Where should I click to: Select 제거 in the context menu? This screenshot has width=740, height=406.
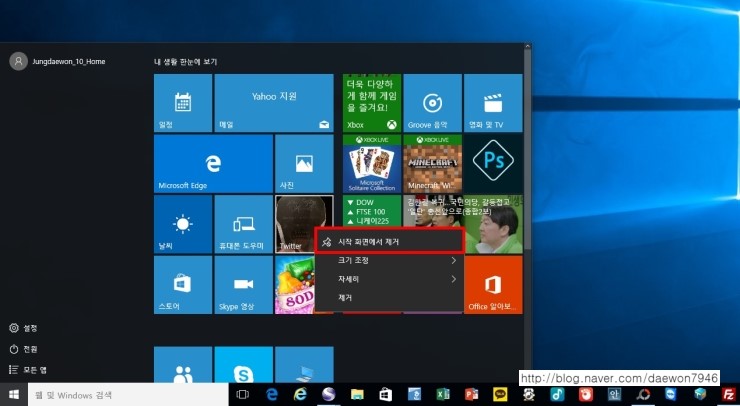pyautogui.click(x=390, y=298)
